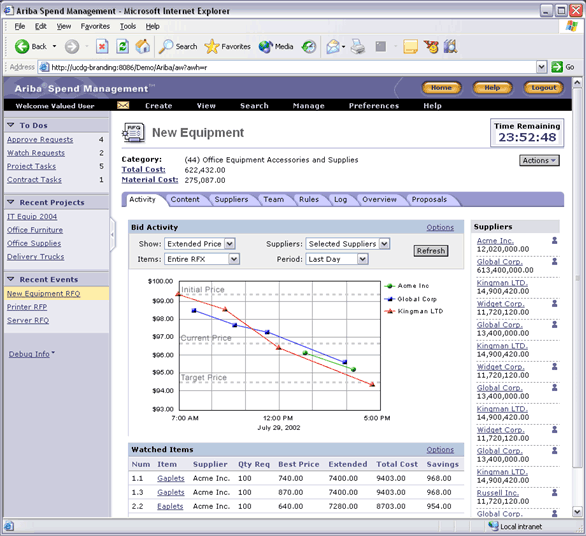
Task: Click the Messenger figure toolbar icon
Action: click(x=431, y=47)
